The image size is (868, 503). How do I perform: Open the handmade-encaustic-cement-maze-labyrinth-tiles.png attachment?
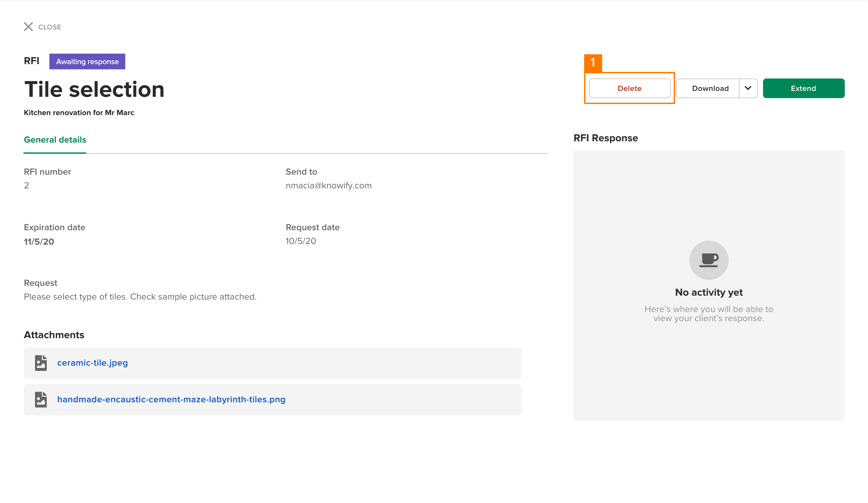point(171,399)
